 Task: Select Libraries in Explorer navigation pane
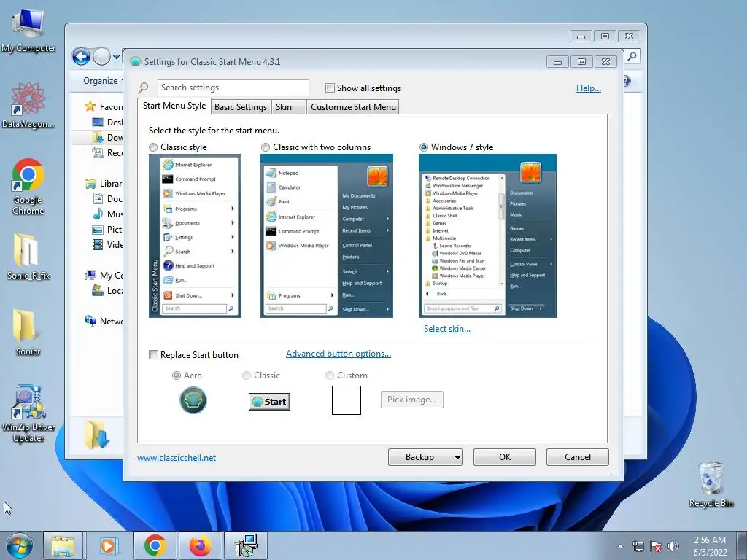coord(104,183)
